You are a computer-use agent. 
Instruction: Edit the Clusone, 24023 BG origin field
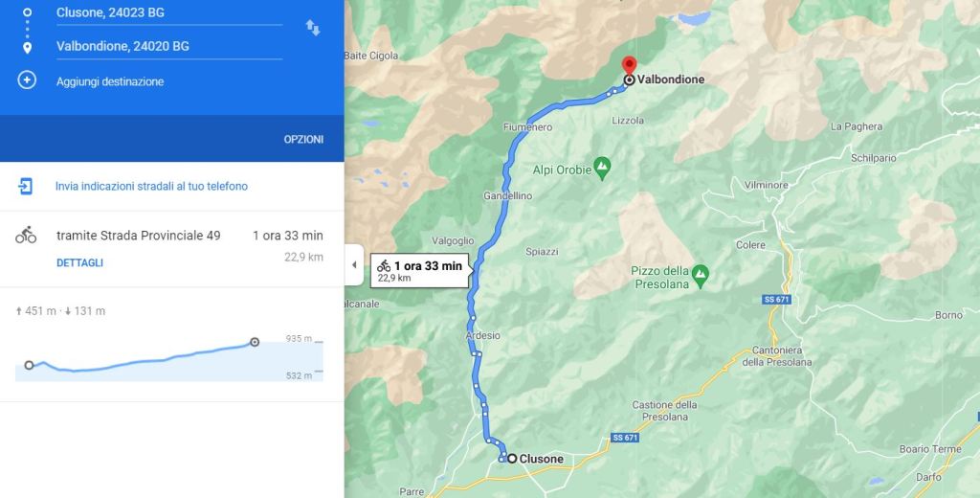tap(169, 12)
